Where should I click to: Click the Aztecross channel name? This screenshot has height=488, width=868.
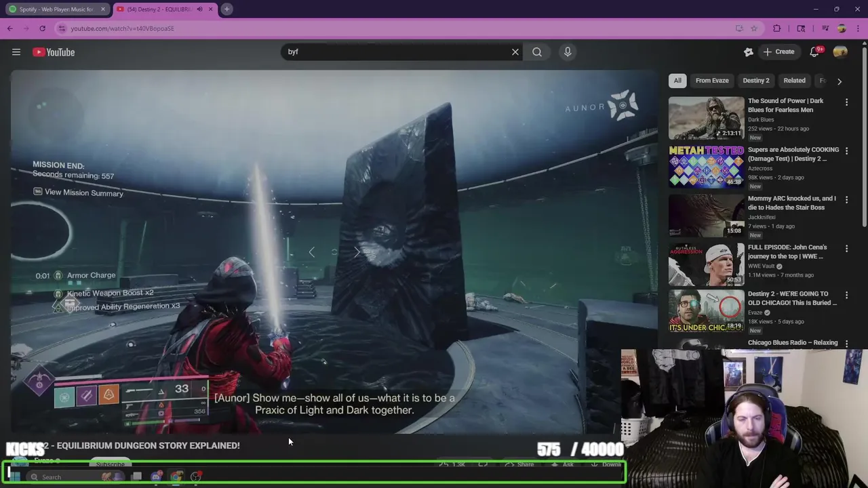coord(760,168)
